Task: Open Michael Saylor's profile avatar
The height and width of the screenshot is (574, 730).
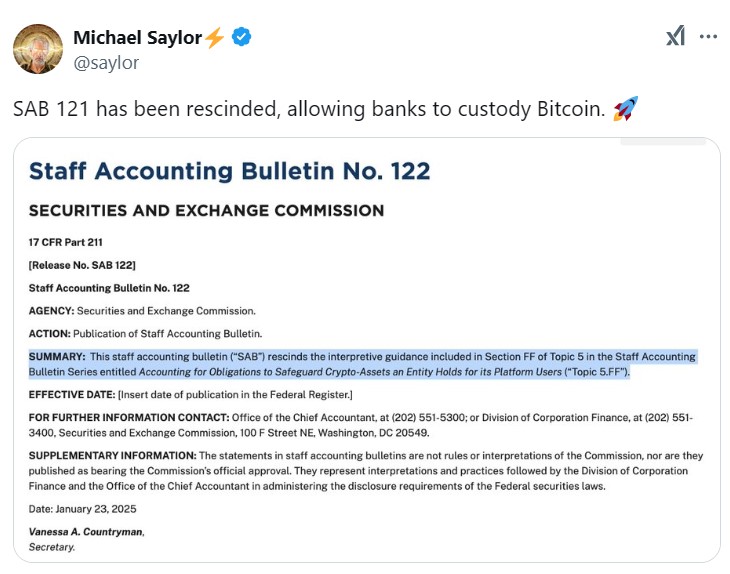Action: click(x=38, y=50)
